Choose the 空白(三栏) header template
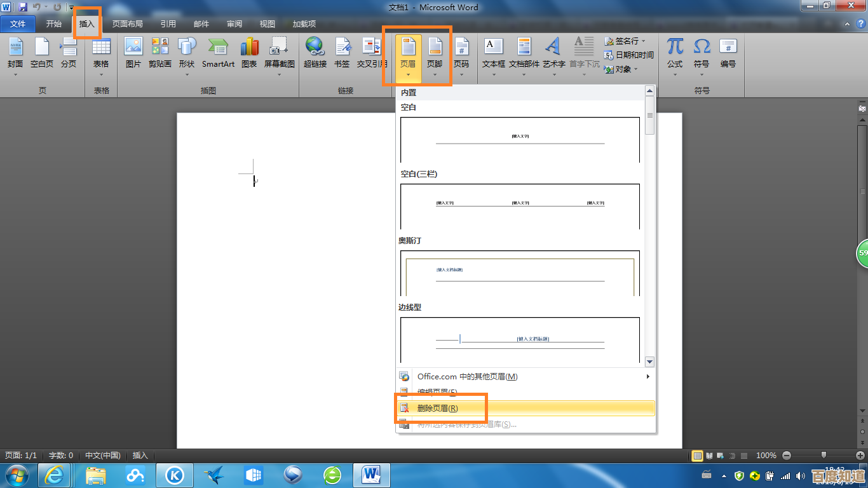The width and height of the screenshot is (868, 488). point(520,206)
